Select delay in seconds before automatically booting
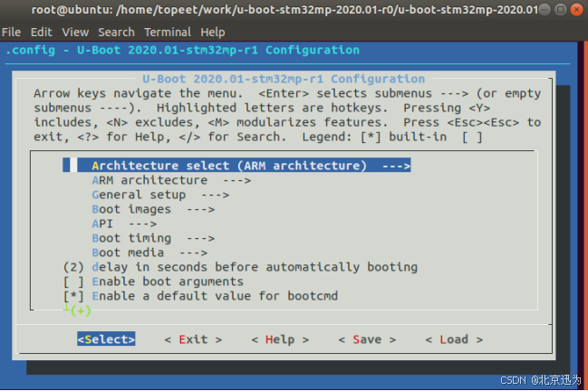 point(240,267)
